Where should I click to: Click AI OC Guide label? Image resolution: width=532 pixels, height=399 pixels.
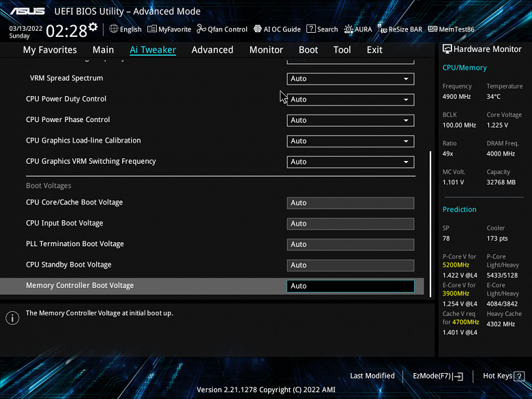[282, 29]
